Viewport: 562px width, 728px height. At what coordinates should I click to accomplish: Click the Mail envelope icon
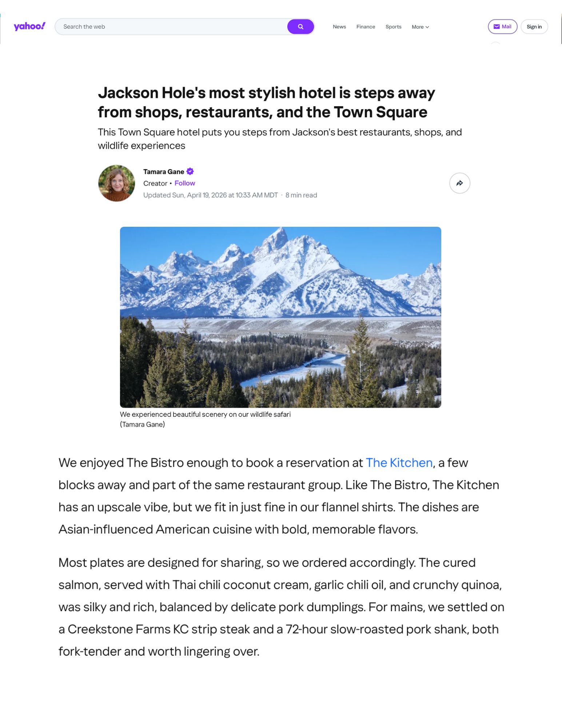(x=497, y=27)
